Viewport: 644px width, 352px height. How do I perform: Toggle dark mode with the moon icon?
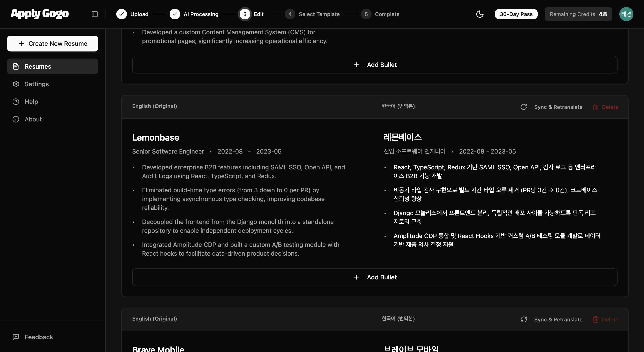[480, 14]
